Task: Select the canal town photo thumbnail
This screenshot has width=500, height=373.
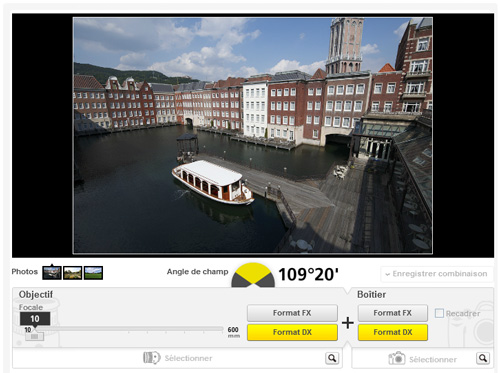Action: pos(52,273)
